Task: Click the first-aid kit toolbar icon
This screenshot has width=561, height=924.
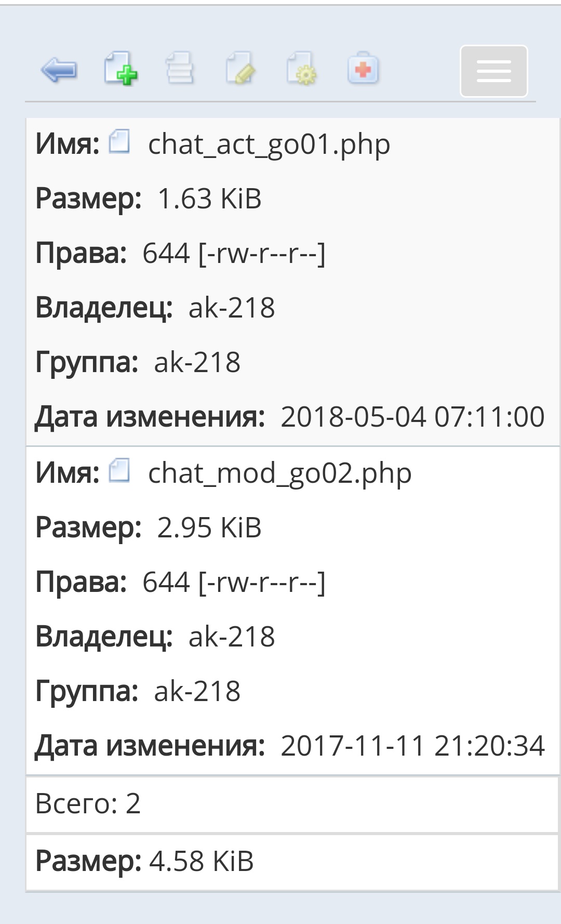Action: 363,69
